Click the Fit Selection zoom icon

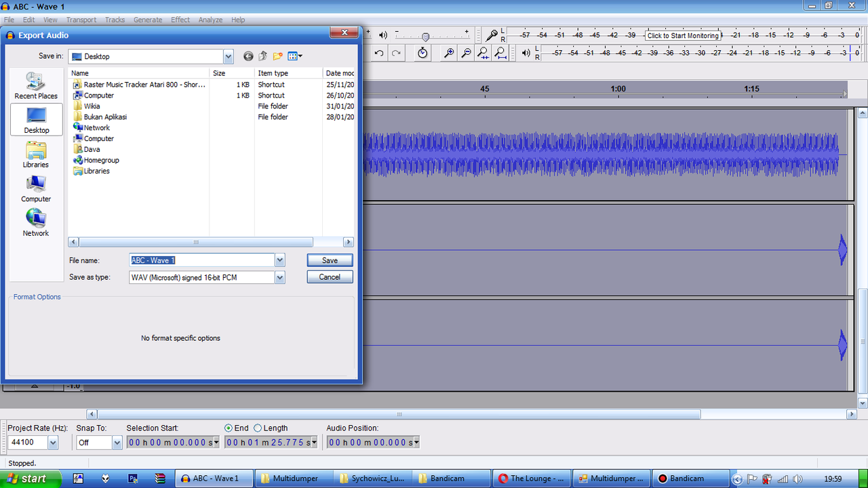tap(483, 53)
